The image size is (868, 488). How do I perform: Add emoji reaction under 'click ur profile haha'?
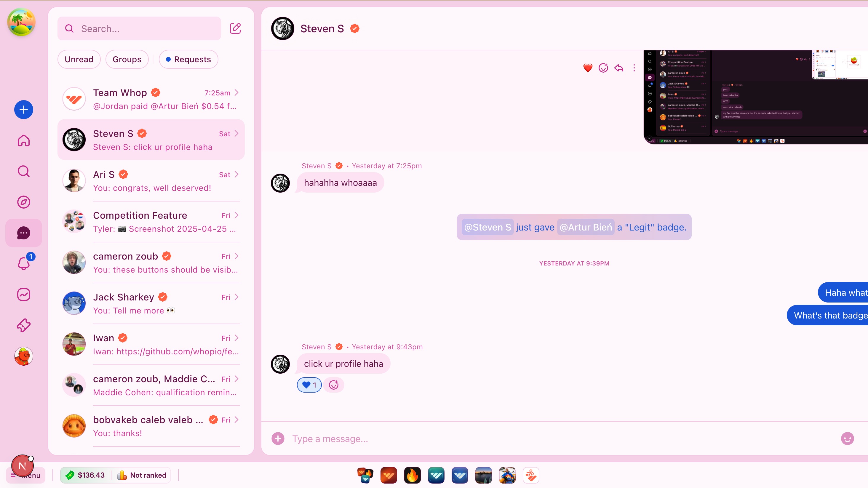(334, 385)
